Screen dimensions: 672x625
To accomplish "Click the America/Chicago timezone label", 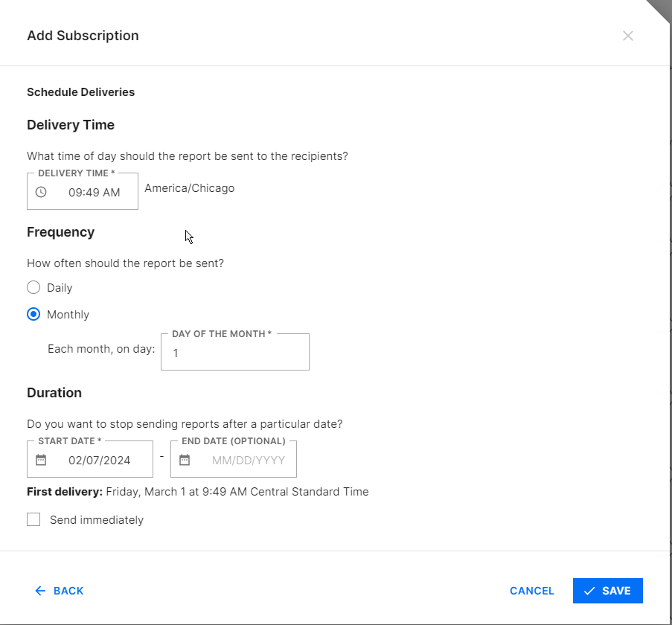I will pyautogui.click(x=189, y=187).
